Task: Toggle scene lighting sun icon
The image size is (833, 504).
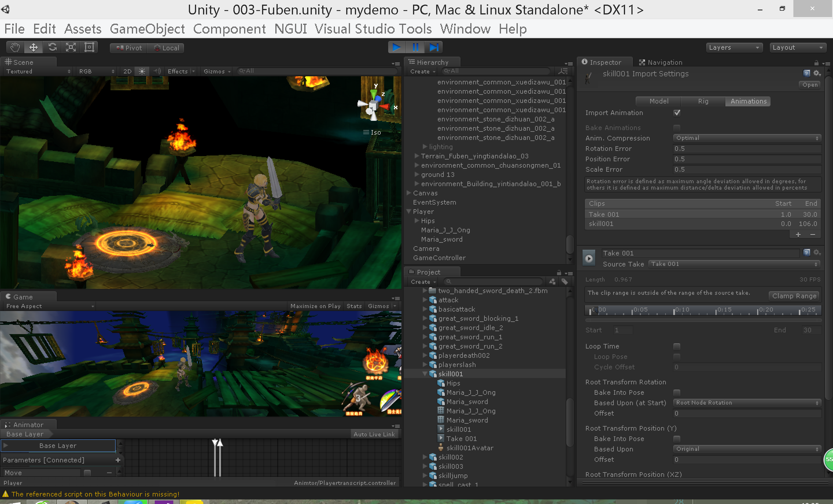Action: [x=142, y=71]
